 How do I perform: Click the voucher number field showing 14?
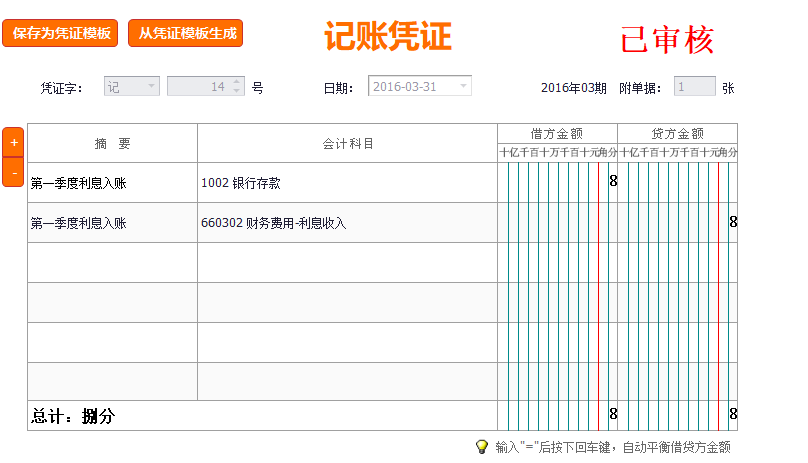point(198,87)
